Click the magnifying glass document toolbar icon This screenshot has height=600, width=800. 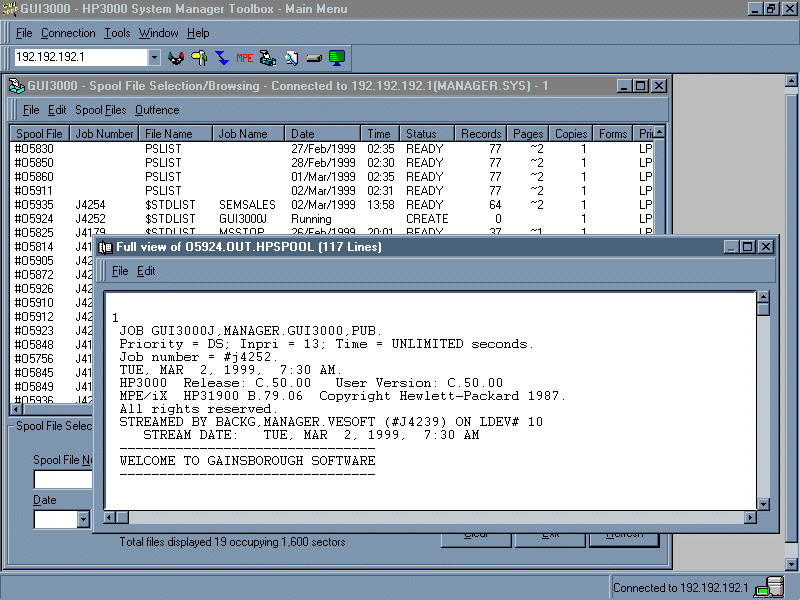(x=291, y=58)
